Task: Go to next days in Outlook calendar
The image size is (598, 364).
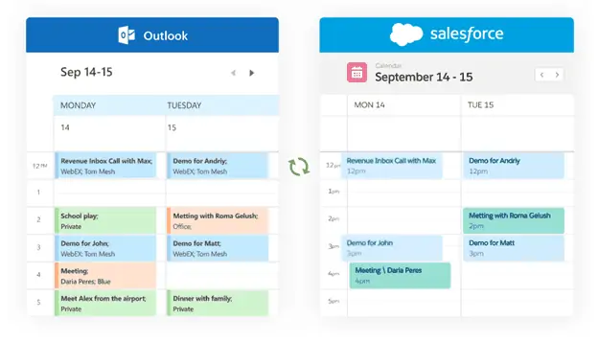Action: (x=251, y=73)
